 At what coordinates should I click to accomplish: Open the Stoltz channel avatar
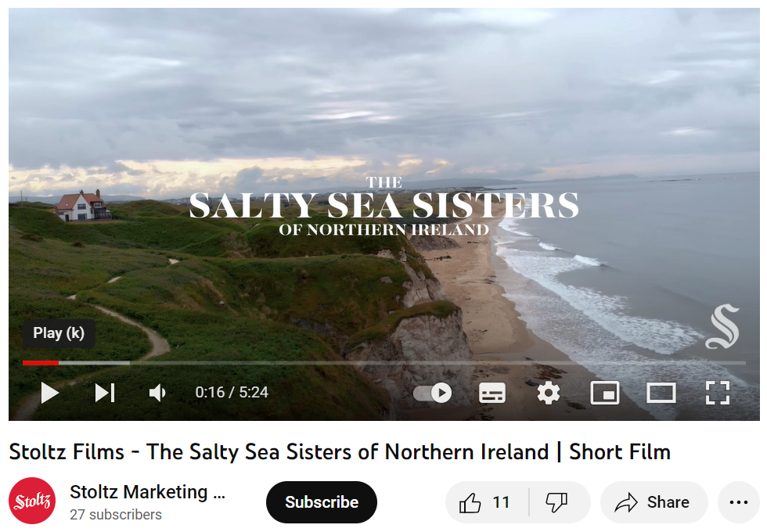tap(32, 501)
